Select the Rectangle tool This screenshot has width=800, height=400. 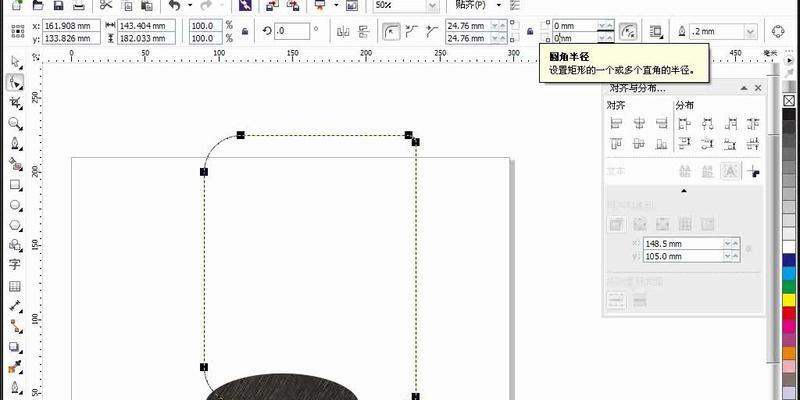[15, 184]
